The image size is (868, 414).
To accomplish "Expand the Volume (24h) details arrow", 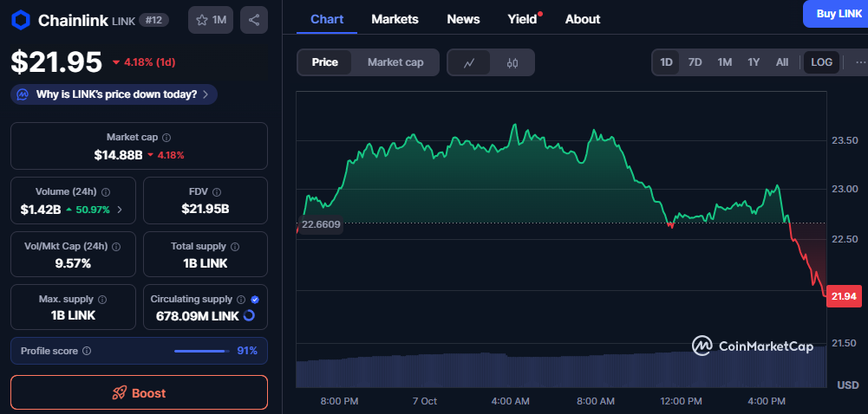I will click(x=120, y=209).
